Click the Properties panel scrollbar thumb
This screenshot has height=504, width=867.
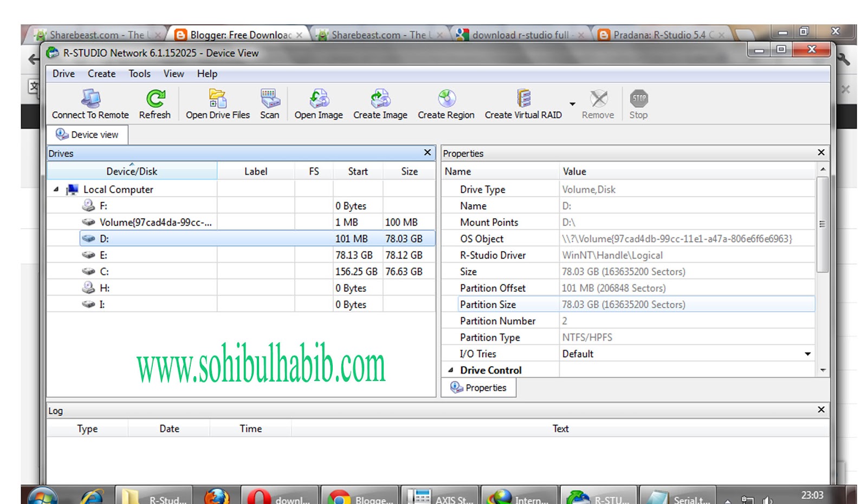pos(822,225)
